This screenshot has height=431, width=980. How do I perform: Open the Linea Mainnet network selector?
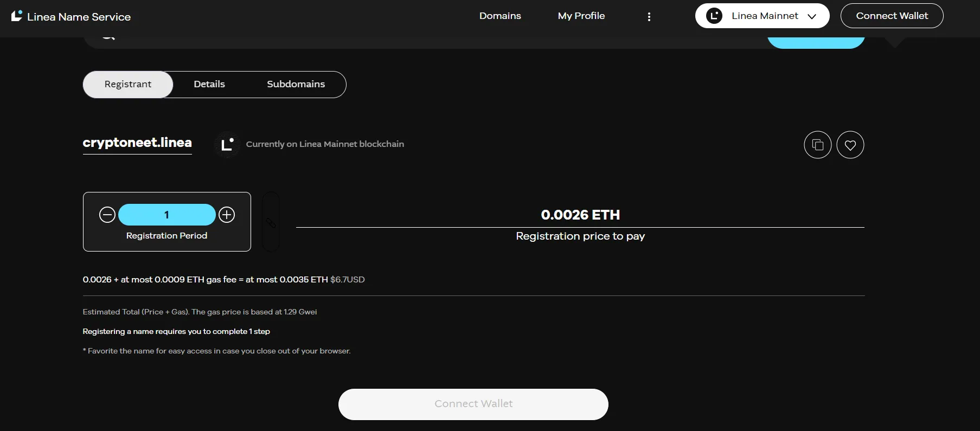tap(762, 16)
